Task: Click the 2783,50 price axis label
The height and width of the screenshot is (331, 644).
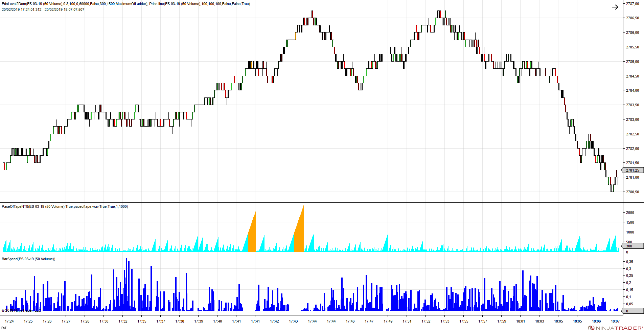Action: pos(632,105)
